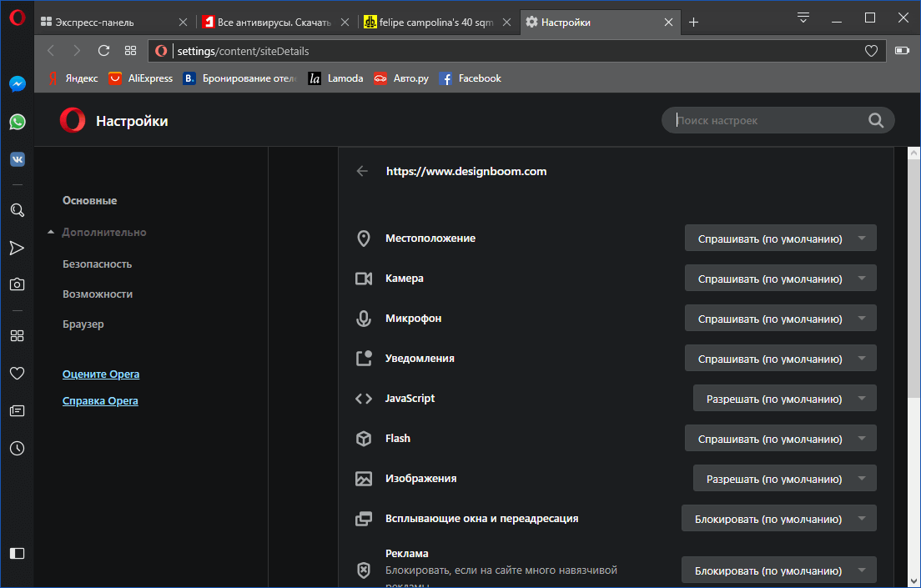The image size is (921, 588).
Task: Click the heart bookmark icon in address bar
Action: [871, 51]
